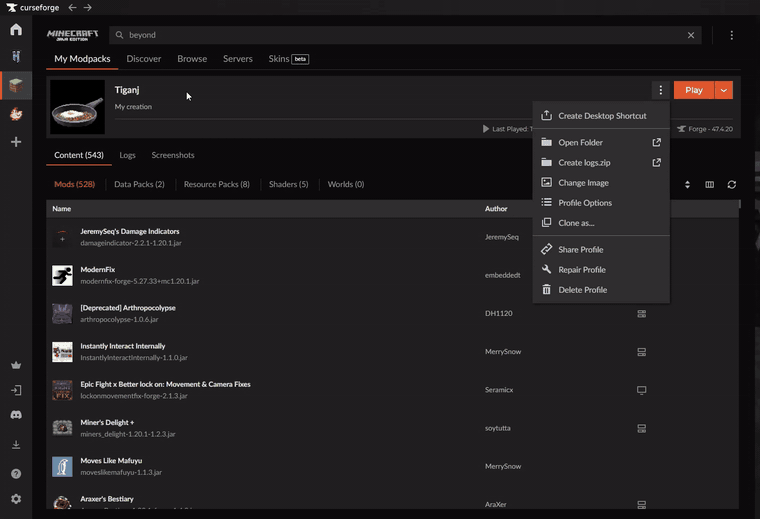Open the crown premium icon
The width and height of the screenshot is (760, 519).
[x=16, y=365]
